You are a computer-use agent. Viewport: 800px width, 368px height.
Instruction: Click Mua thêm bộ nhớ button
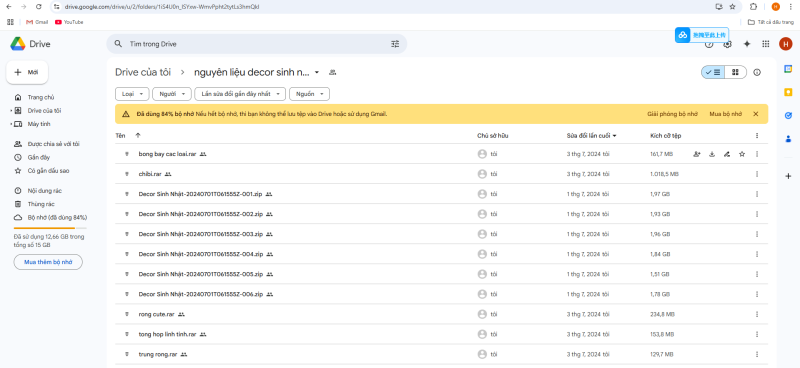[48, 262]
